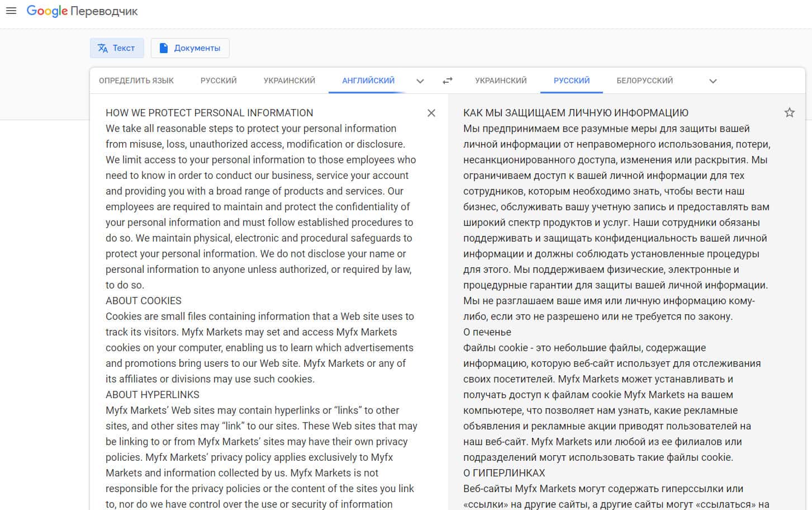Click translated heading 'КАК МЫ ЗАЩИЩАЕМ ЛИЧНУЮ ИНФОРМАЦИЮ'
This screenshot has height=510, width=812.
pos(576,113)
